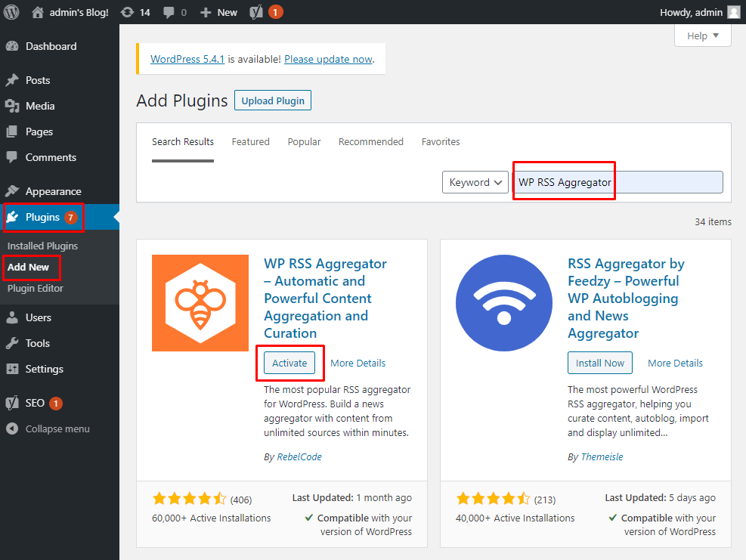Image resolution: width=746 pixels, height=560 pixels.
Task: Expand the Help dropdown tab
Action: pos(703,36)
